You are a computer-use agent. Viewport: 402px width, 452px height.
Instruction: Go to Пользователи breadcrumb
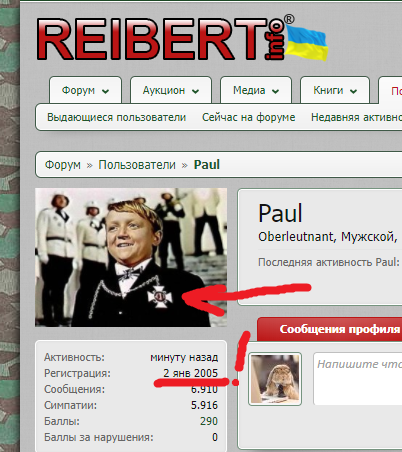[137, 165]
